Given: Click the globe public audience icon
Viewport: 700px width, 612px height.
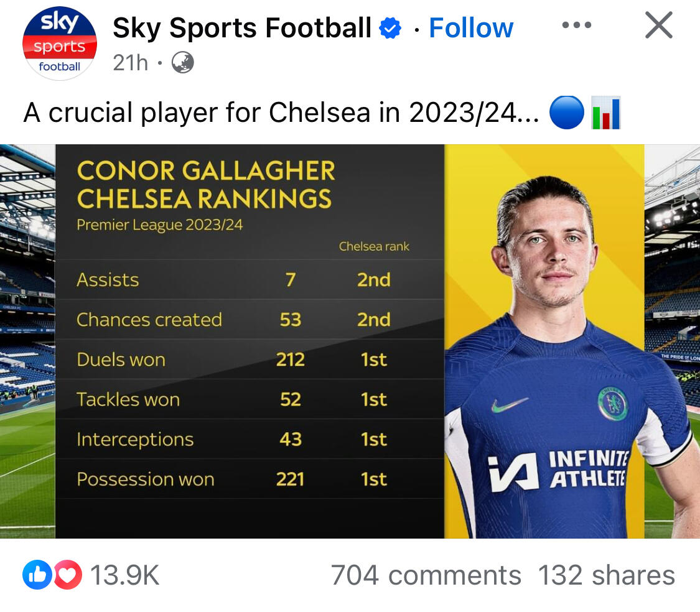Looking at the screenshot, I should [182, 62].
